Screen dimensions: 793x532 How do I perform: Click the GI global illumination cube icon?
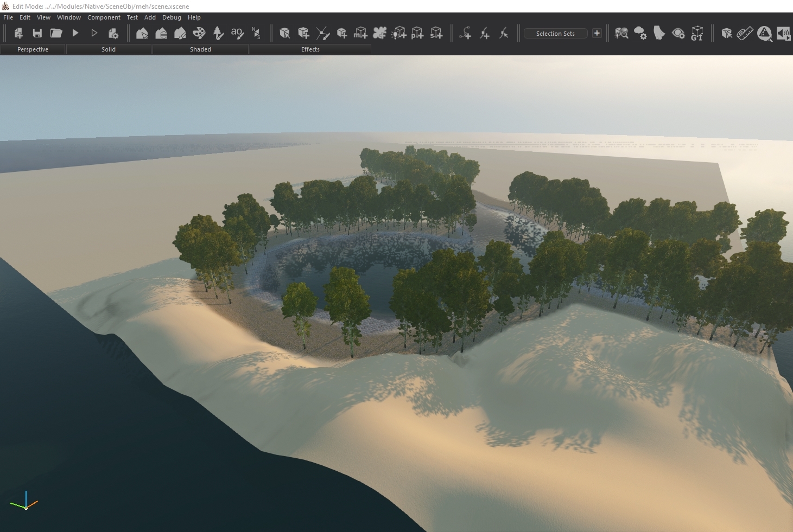[697, 33]
